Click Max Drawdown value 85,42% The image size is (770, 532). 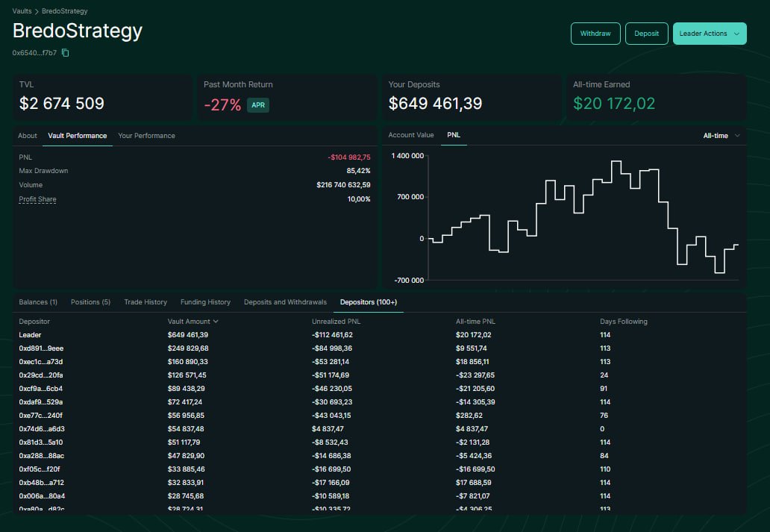(358, 170)
